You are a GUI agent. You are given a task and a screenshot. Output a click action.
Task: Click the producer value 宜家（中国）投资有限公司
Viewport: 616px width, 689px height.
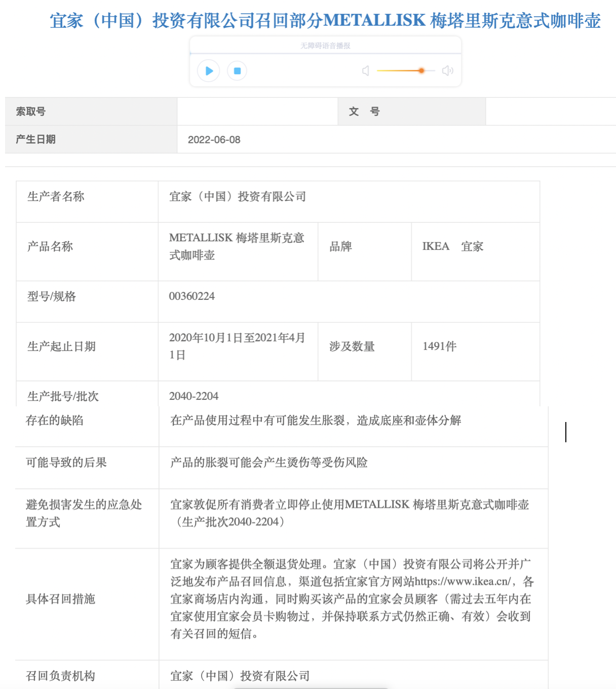(x=238, y=197)
